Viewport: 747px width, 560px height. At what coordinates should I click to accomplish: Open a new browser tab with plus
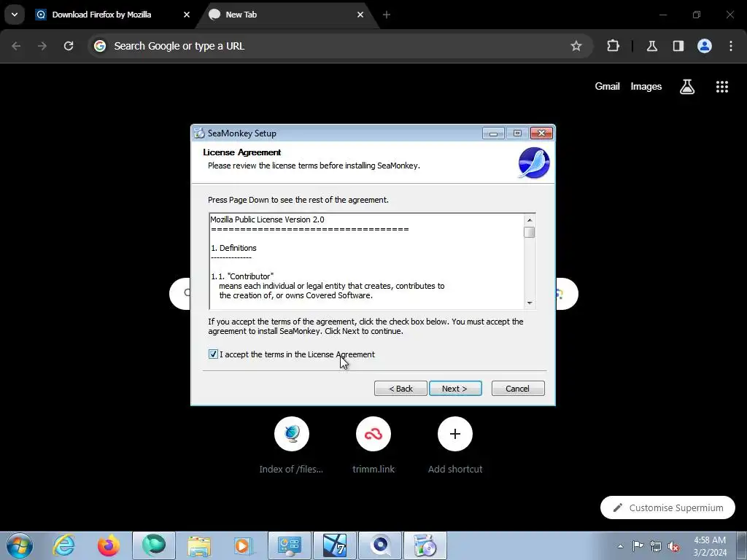tap(387, 15)
